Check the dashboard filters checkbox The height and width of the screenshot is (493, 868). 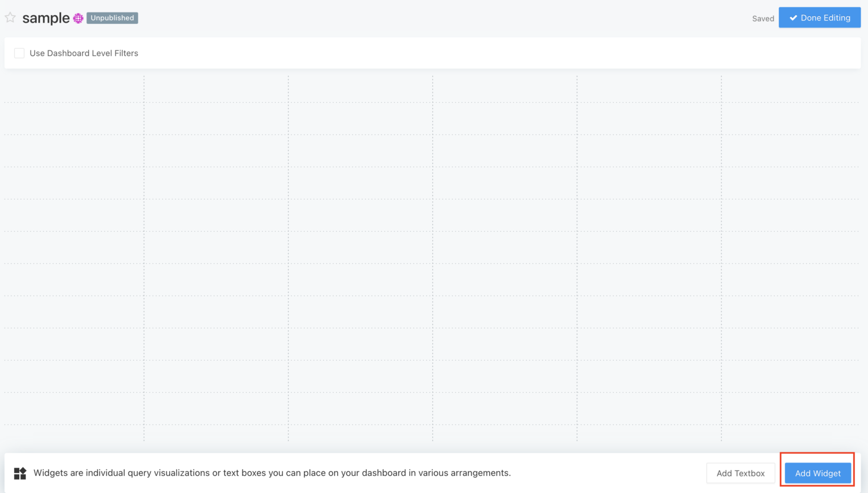point(19,53)
